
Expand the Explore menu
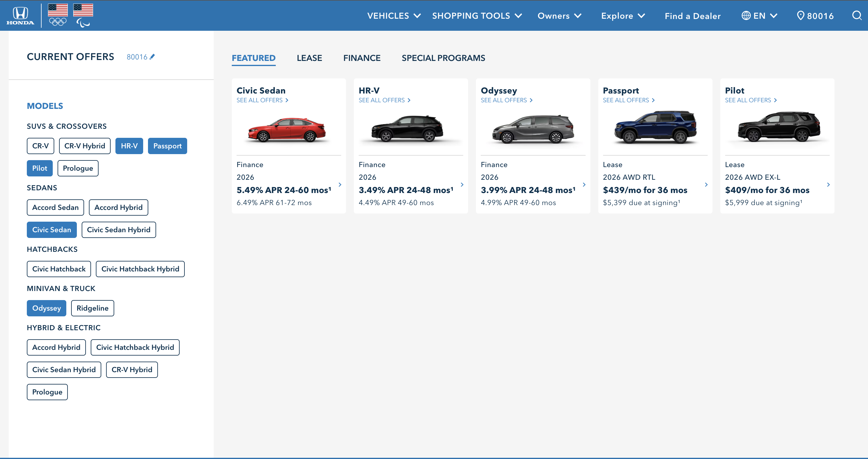(x=623, y=16)
